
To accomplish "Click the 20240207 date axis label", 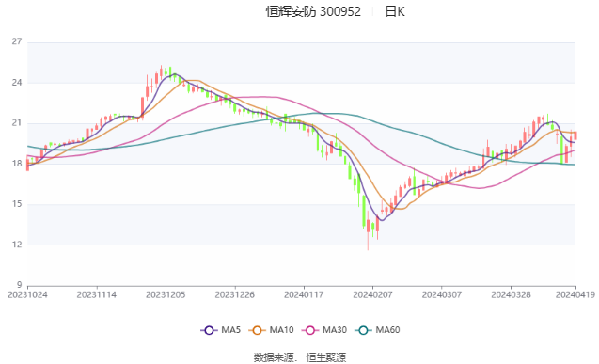I will point(372,294).
